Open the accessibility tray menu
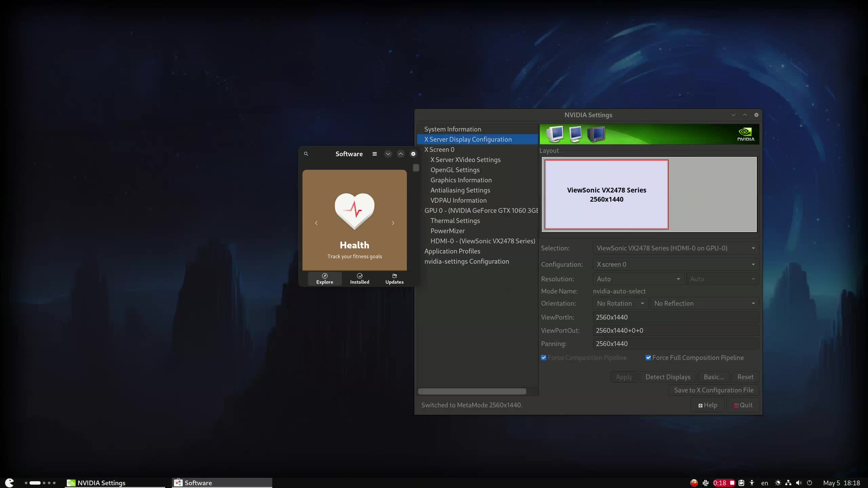This screenshot has width=868, height=488. 752,483
